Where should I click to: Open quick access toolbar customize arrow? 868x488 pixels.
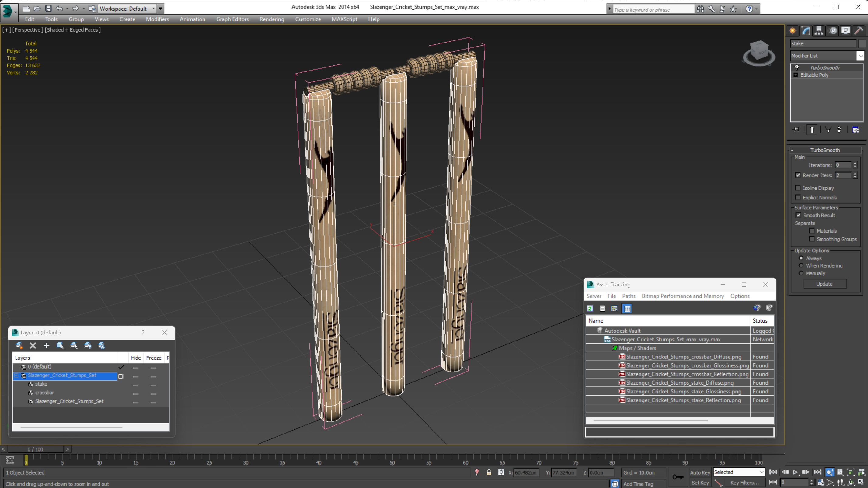click(x=161, y=9)
